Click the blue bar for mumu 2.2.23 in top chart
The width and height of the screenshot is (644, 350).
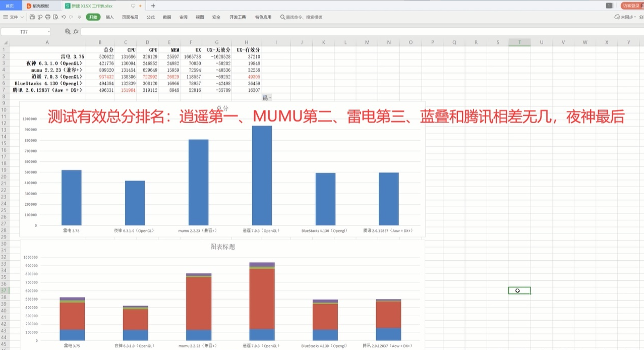coord(198,182)
